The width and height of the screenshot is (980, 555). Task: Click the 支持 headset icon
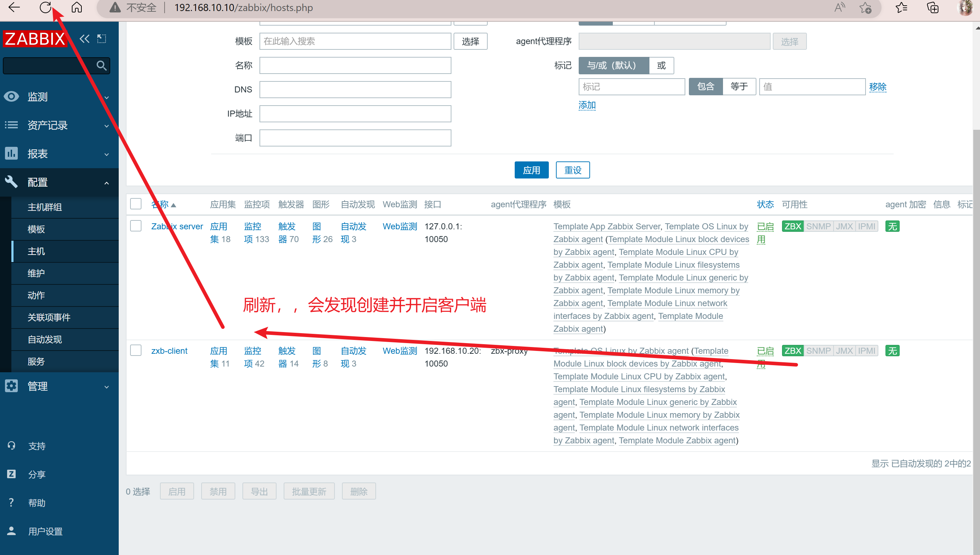click(x=11, y=445)
